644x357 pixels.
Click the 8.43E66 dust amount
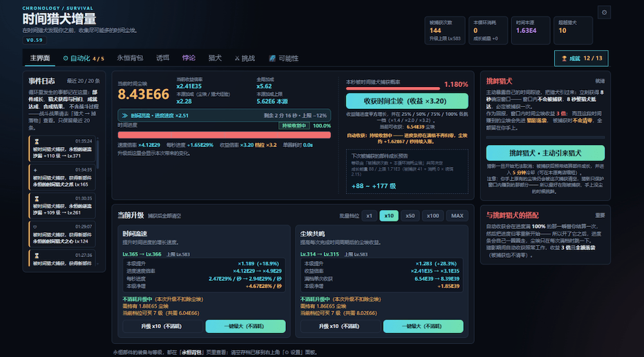pos(144,94)
